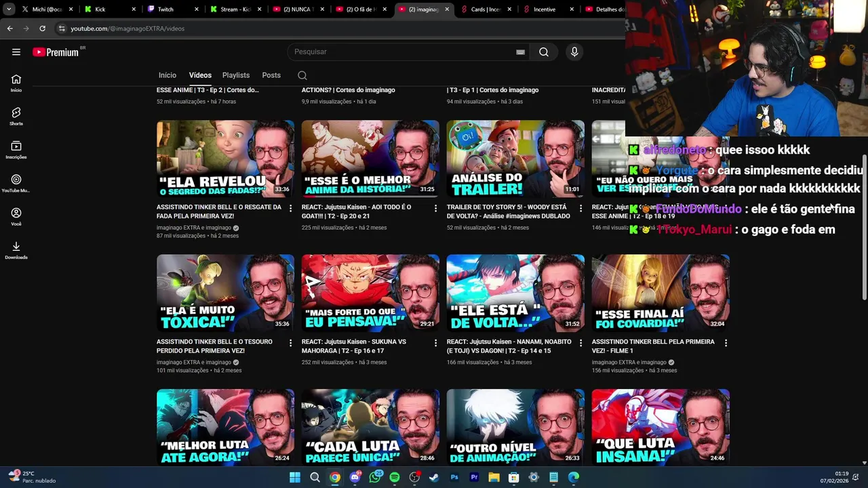Open Você in the left sidebar

pos(16,217)
